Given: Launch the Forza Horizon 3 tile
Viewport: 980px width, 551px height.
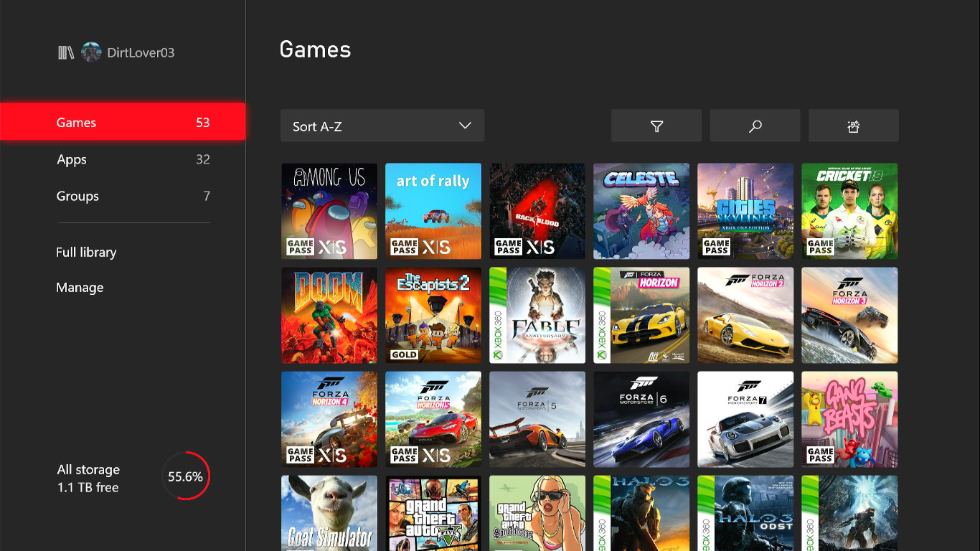Looking at the screenshot, I should coord(849,315).
